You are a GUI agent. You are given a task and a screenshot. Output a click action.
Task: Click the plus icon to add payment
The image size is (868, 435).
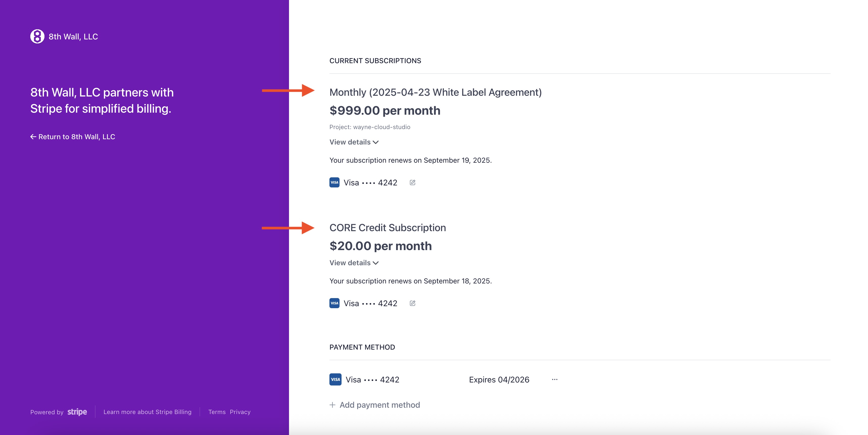(x=333, y=405)
